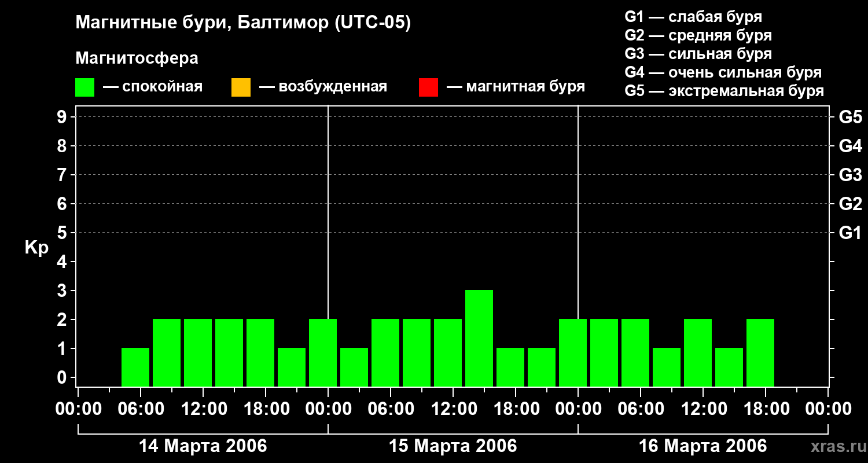The width and height of the screenshot is (868, 463).
Task: Select the tallest Kp 3 bar on 15 March
Action: click(x=479, y=338)
